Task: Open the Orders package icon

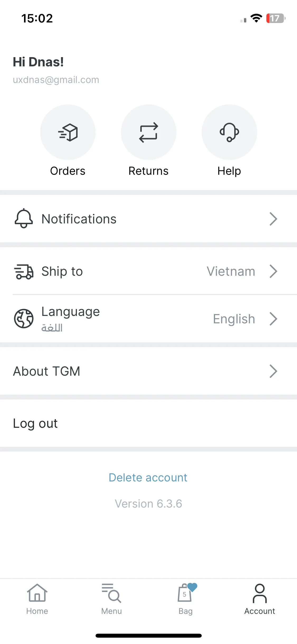Action: tap(68, 132)
